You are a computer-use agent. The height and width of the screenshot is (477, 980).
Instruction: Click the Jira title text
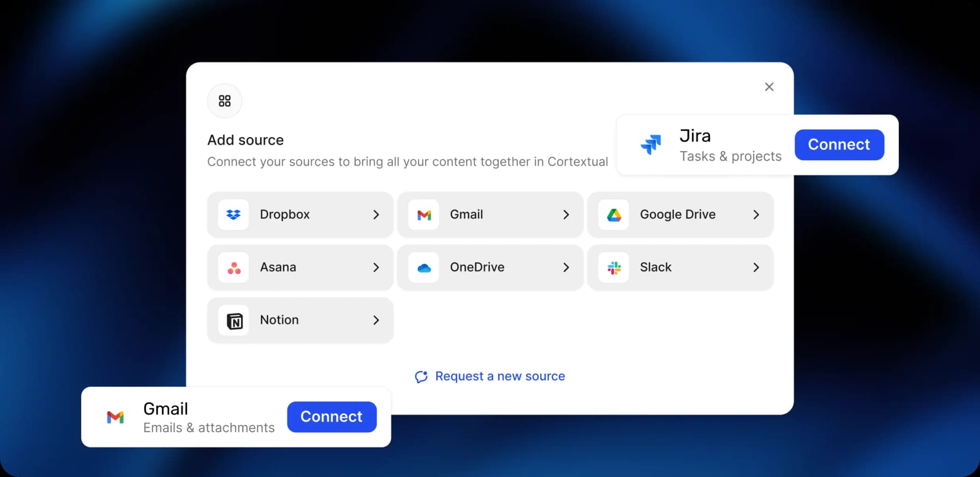(x=695, y=136)
